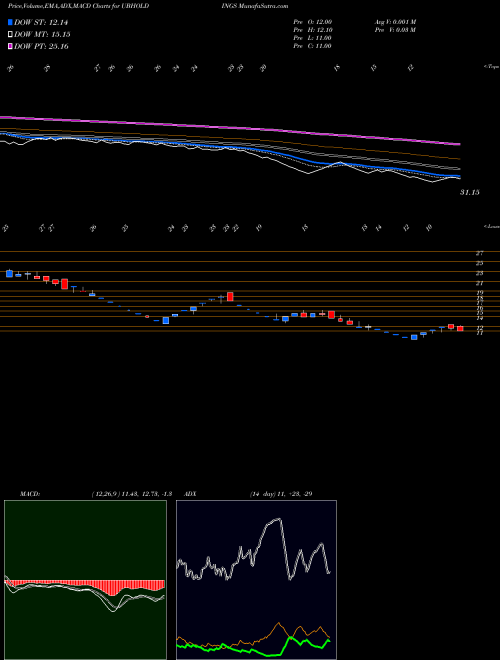
Task: Click the '<Tops' row label
Action: [x=491, y=67]
